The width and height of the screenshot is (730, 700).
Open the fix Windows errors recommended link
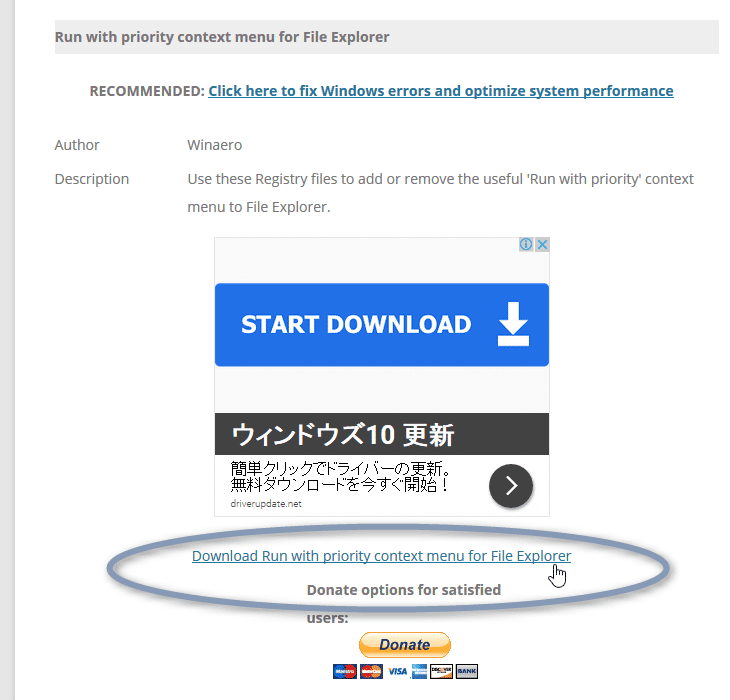pos(440,91)
